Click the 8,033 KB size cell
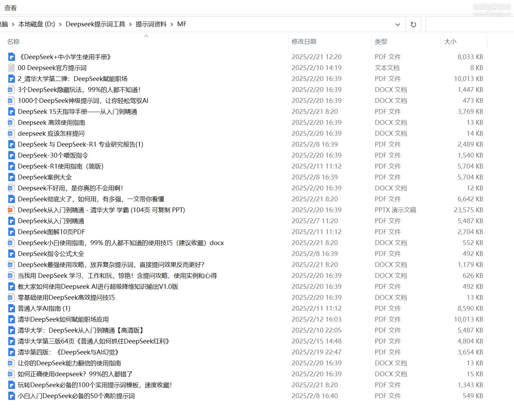514x420 pixels. click(x=470, y=57)
